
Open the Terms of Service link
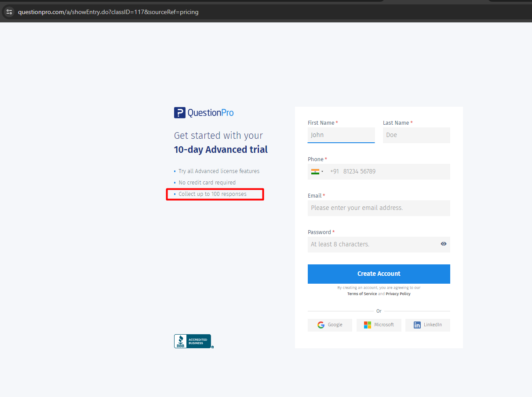(362, 294)
